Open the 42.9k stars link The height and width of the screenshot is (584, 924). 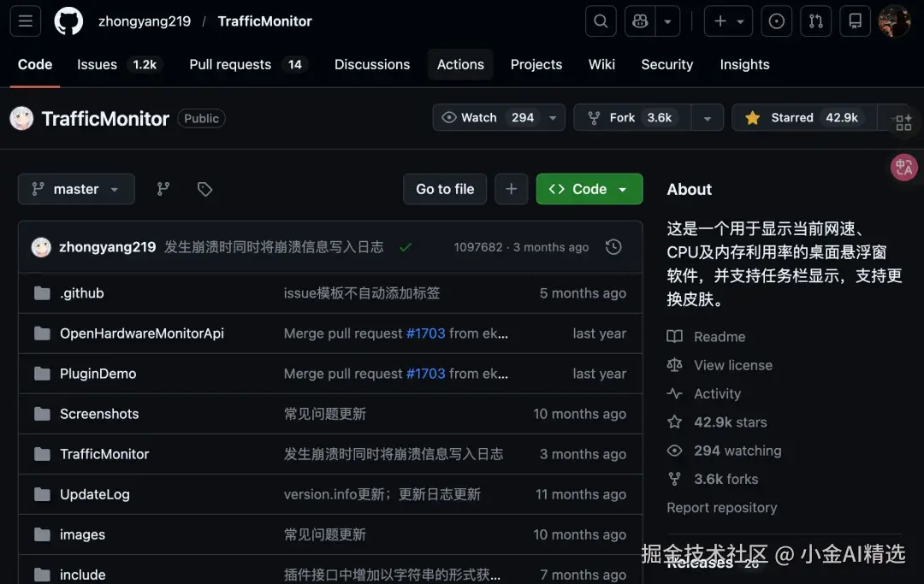click(x=717, y=422)
